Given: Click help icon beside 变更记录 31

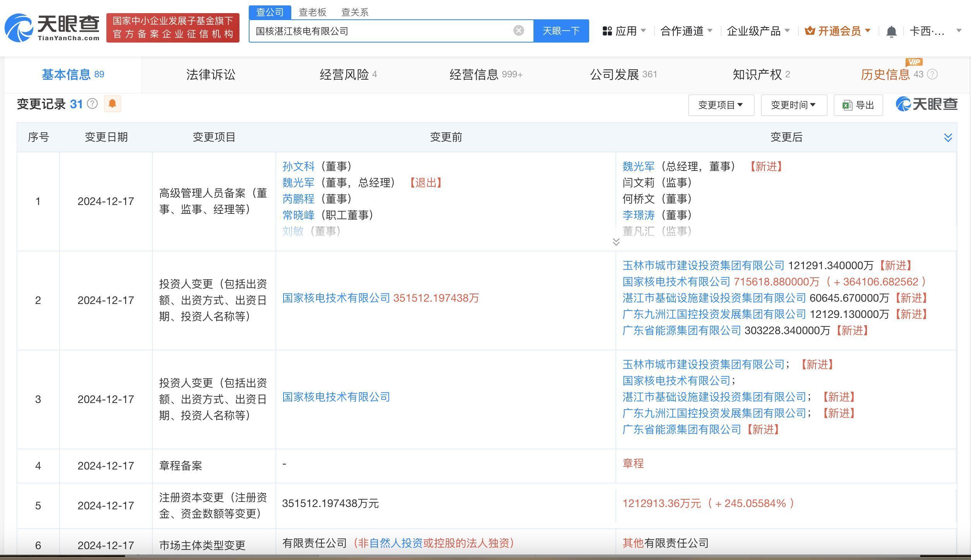Looking at the screenshot, I should [92, 104].
